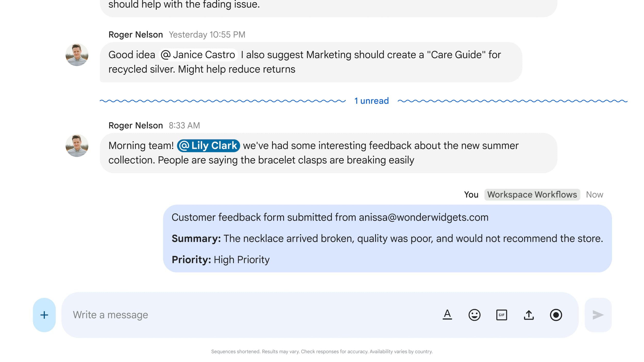Open the GIF picker
This screenshot has width=644, height=362.
[x=501, y=315]
